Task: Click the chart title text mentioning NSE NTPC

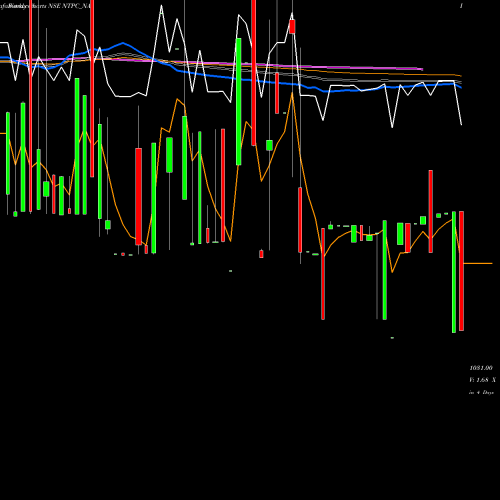Action: click(45, 6)
